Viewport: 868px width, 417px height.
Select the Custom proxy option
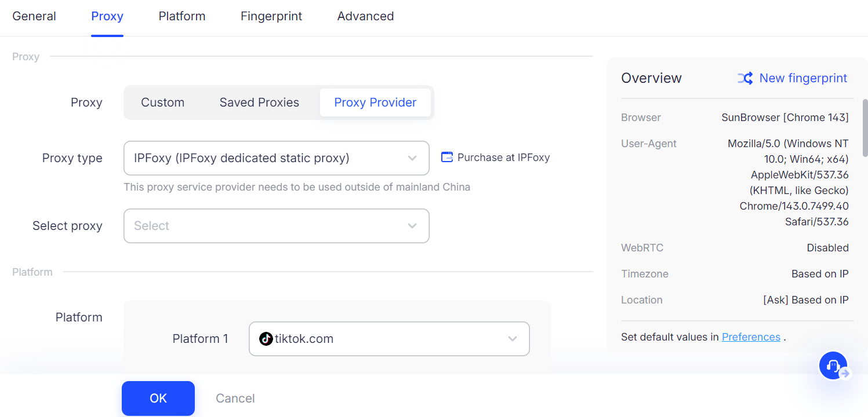pyautogui.click(x=162, y=103)
